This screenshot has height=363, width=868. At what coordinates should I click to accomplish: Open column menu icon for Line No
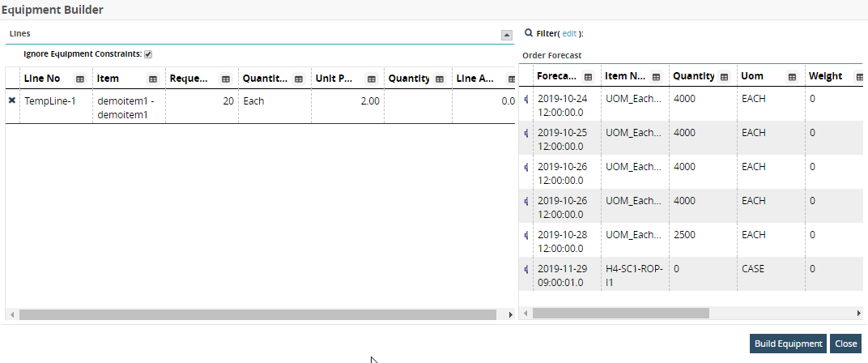tap(79, 79)
